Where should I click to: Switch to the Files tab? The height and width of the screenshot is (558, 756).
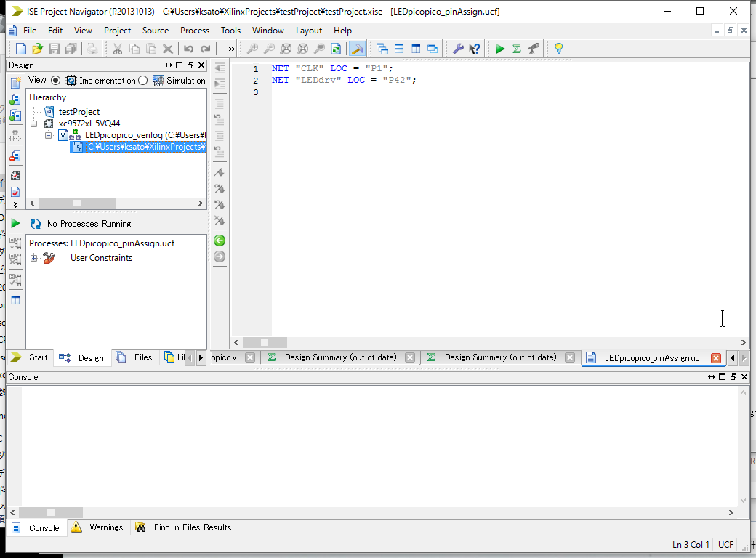click(x=135, y=357)
